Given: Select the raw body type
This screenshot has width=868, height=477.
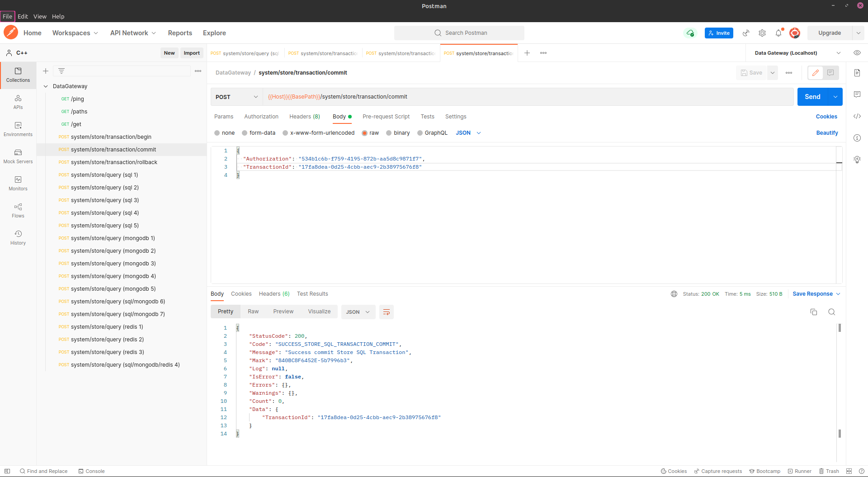Looking at the screenshot, I should click(364, 133).
